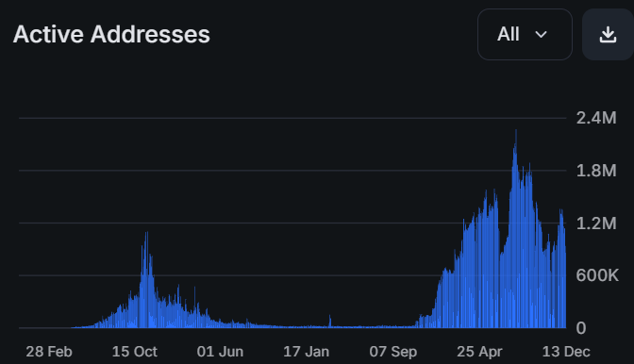Click the Active Addresses chart title

pos(111,34)
